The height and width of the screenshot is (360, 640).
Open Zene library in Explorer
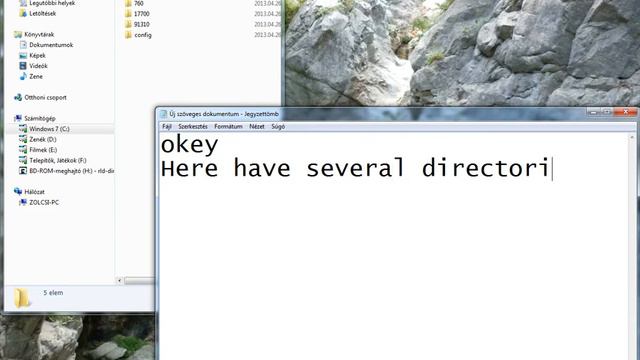pyautogui.click(x=36, y=76)
